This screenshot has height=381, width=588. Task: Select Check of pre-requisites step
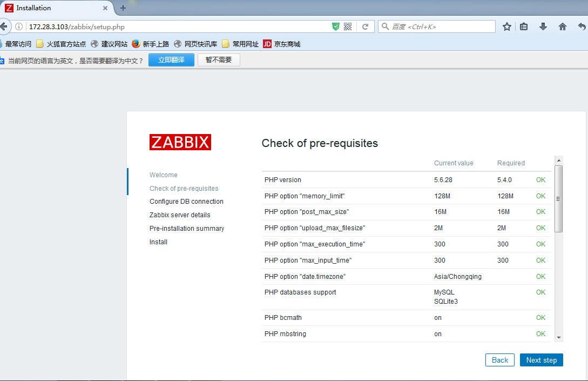point(184,189)
